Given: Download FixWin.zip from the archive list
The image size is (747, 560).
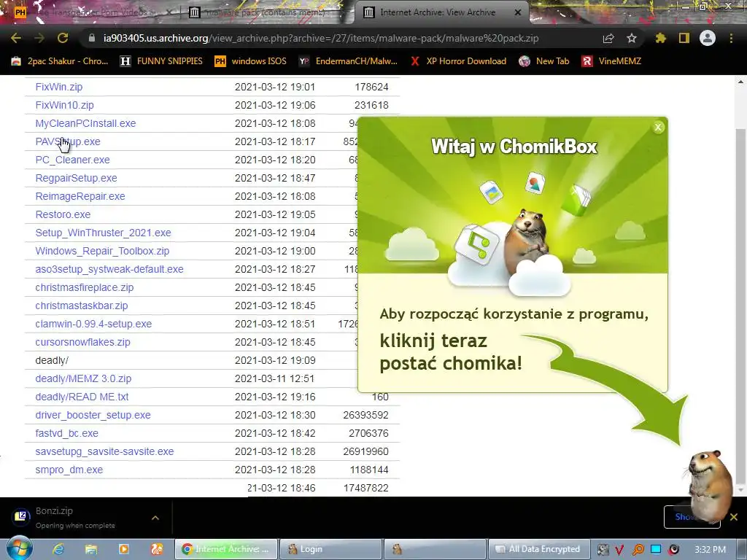Looking at the screenshot, I should pos(59,87).
